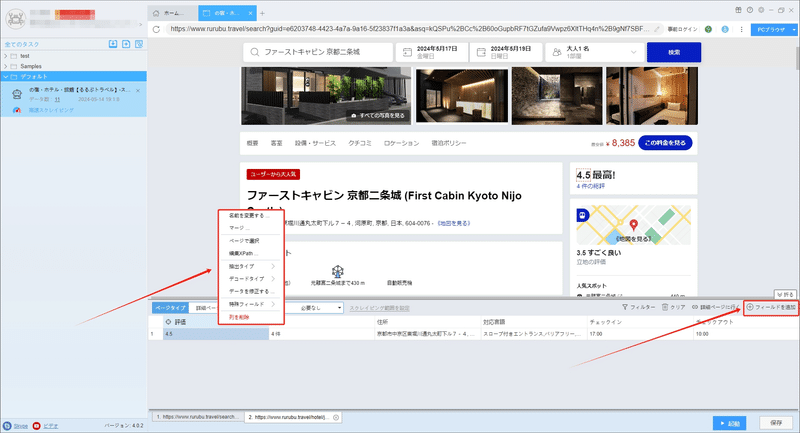800x433 pixels.
Task: Click the robot icon of the rurubu task
Action: point(17,94)
